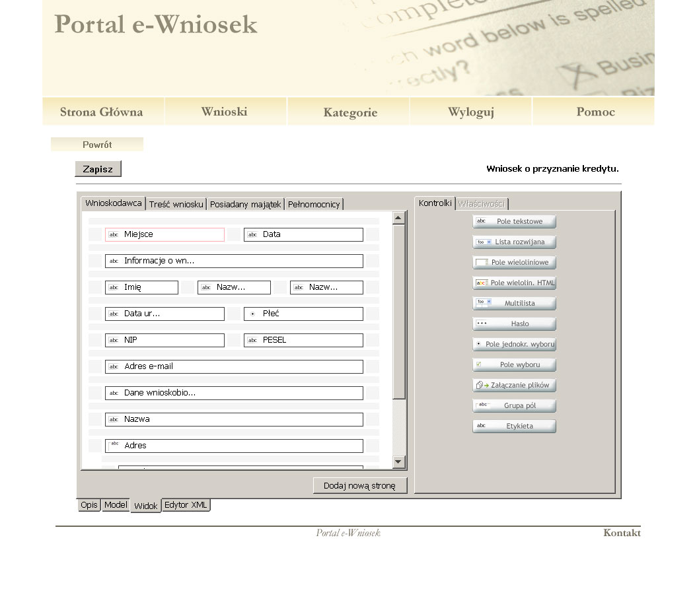Open the Kategorie menu item
The image size is (697, 616).
350,112
